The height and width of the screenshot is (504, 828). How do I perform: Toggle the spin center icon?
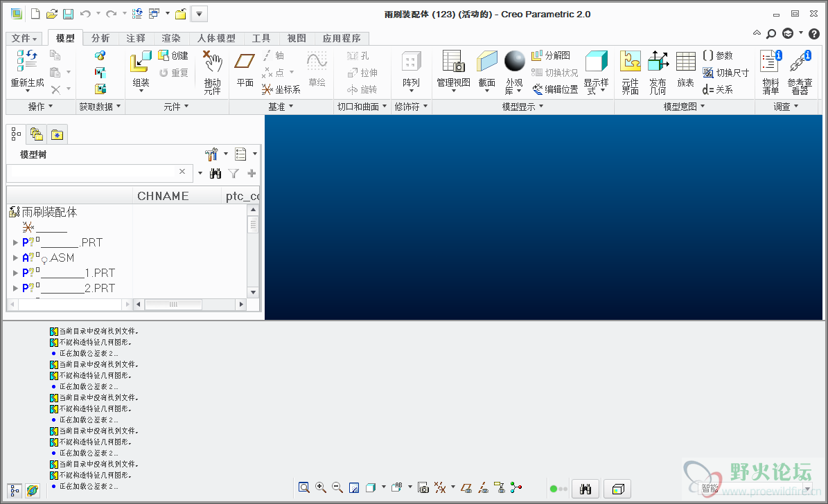coord(516,487)
